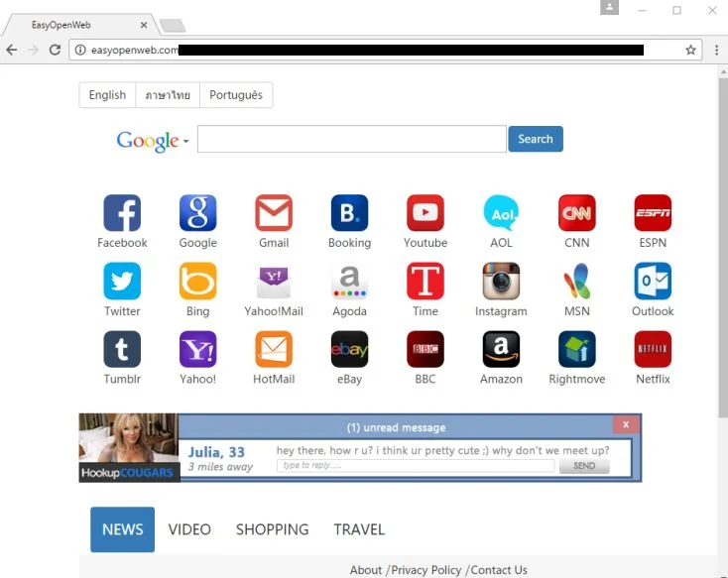The width and height of the screenshot is (728, 578).
Task: Bookmark this page with the star icon
Action: pyautogui.click(x=691, y=50)
